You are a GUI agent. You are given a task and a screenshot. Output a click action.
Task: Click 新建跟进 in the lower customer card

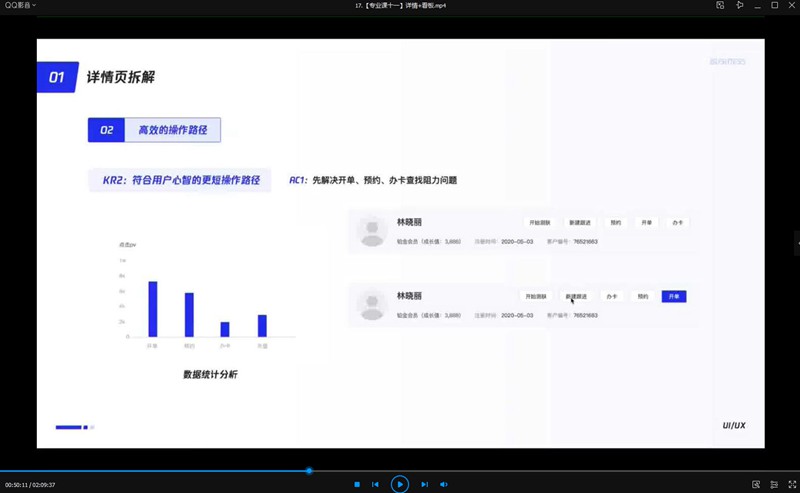pos(576,296)
